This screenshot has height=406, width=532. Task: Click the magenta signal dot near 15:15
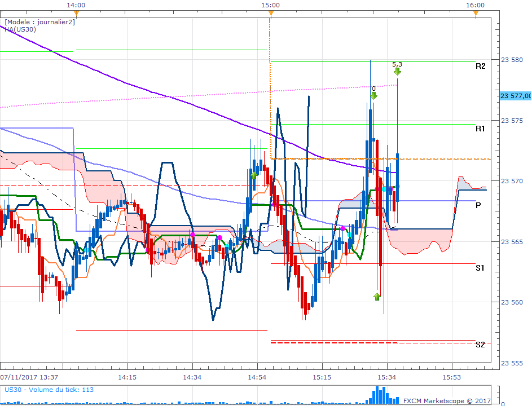342,228
